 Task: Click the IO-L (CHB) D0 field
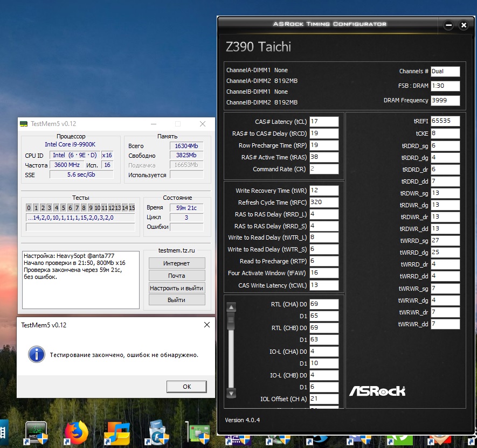click(x=324, y=375)
